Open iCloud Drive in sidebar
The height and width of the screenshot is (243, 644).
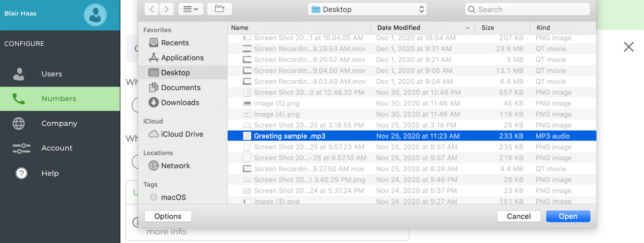(182, 134)
